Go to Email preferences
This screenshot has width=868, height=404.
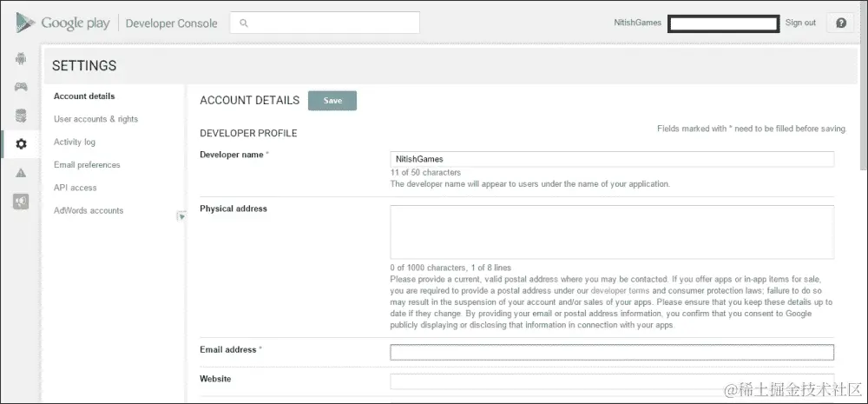pos(87,164)
